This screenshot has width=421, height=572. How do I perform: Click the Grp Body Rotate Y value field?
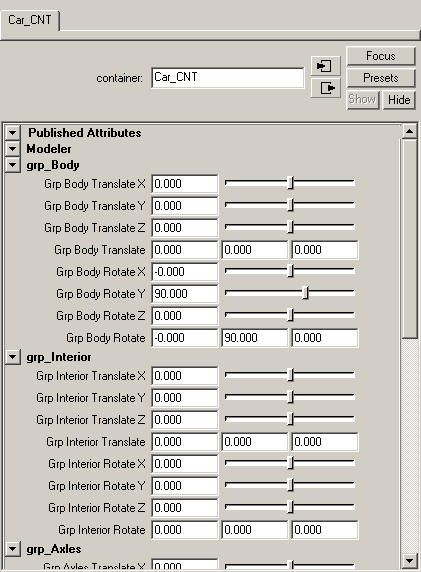[x=185, y=294]
